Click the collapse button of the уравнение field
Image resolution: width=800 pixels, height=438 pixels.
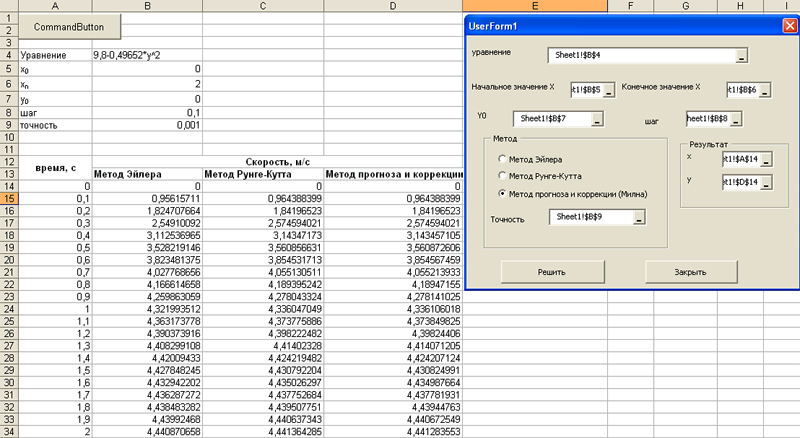coord(740,57)
